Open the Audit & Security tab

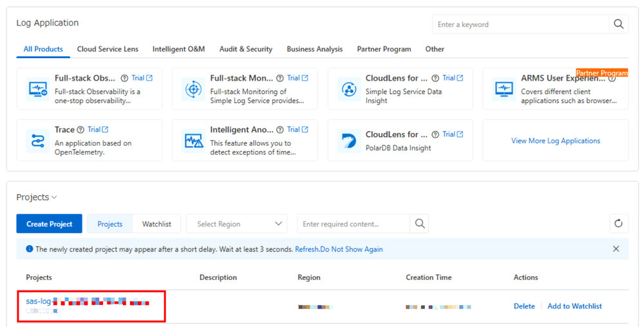[245, 49]
